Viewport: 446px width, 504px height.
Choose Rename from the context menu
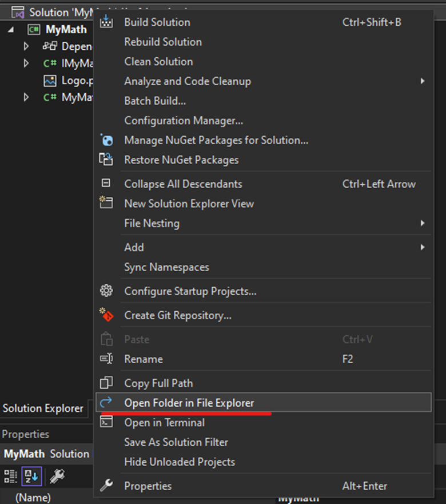click(264, 359)
